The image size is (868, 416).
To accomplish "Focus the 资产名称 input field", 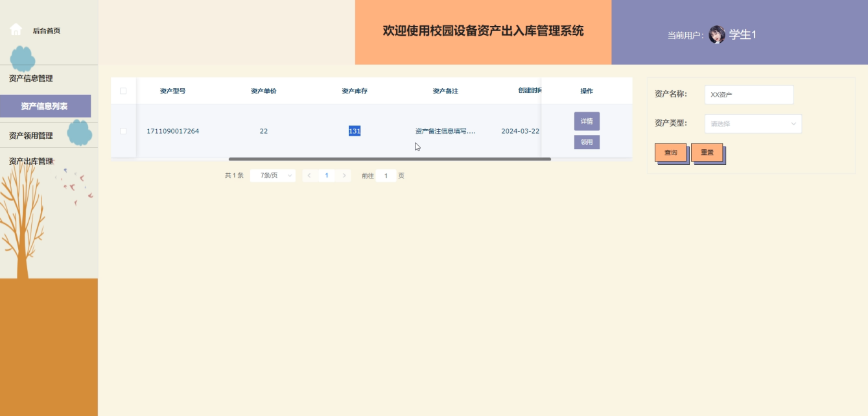I will pos(749,94).
